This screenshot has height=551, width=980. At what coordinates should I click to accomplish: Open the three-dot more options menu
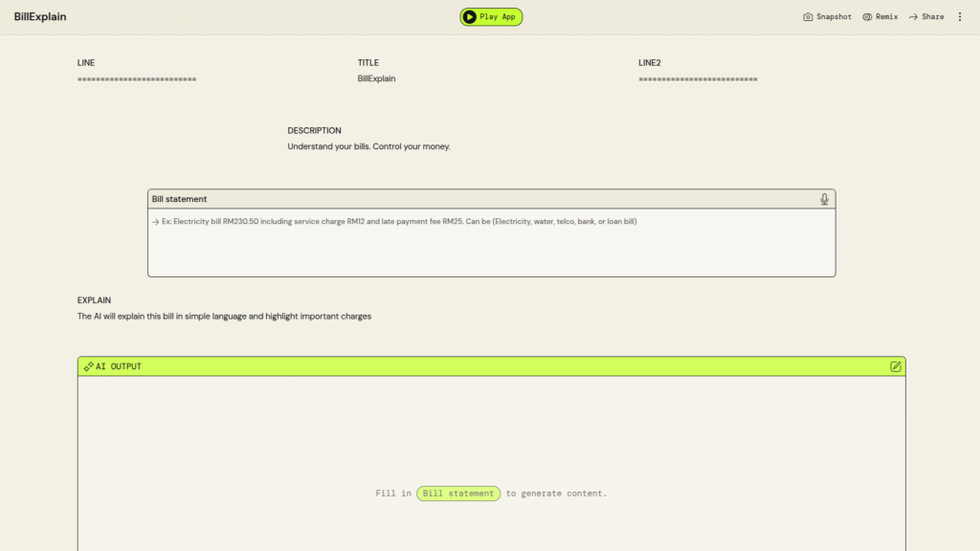click(960, 16)
